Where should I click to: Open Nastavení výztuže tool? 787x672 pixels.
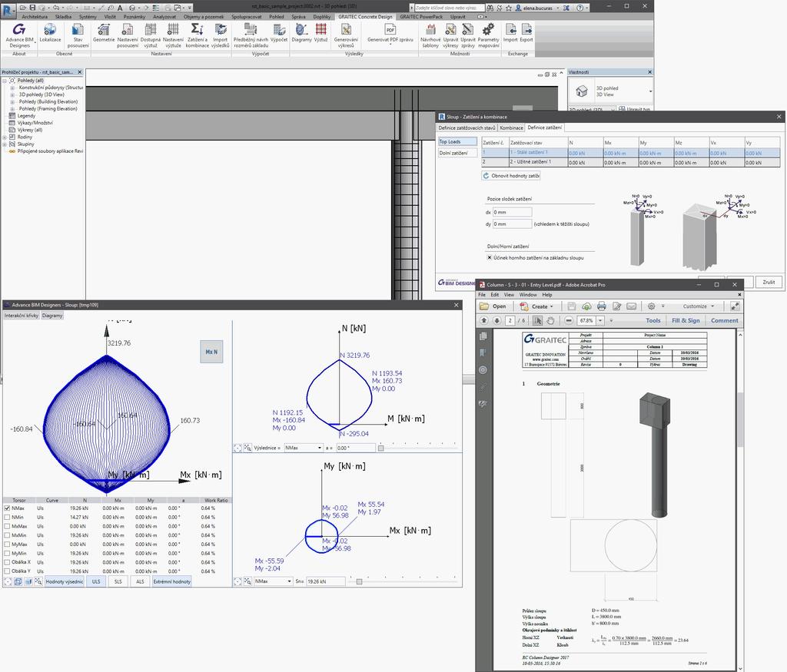point(173,35)
